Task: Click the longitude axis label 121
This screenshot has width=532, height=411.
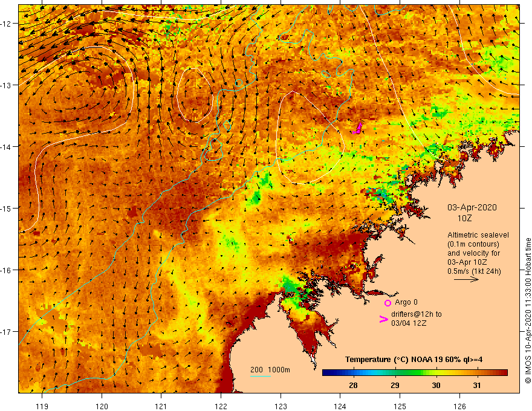Action: pyautogui.click(x=161, y=406)
